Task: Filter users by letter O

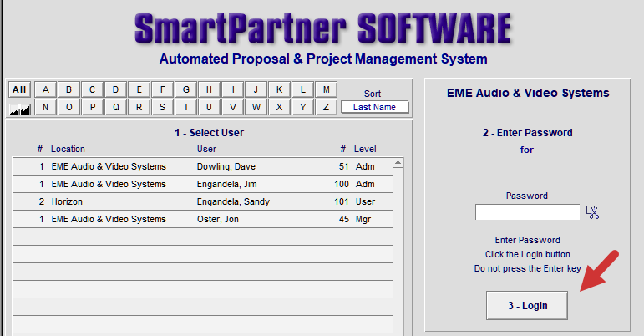Action: click(69, 107)
